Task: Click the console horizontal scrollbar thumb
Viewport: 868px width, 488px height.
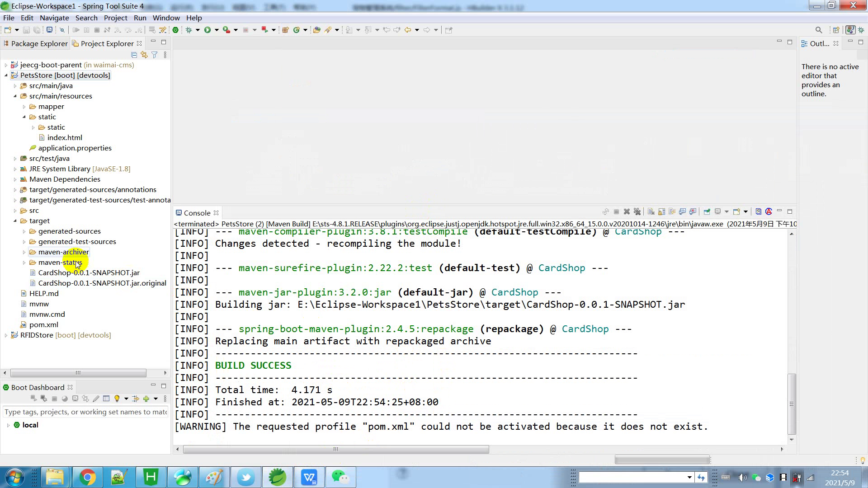Action: [x=335, y=449]
